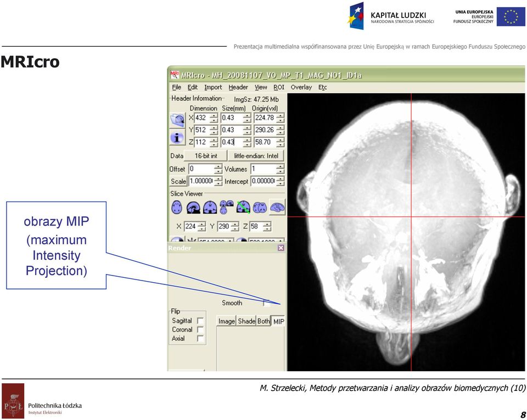Adjust Y Dimension spinner showing 512
This screenshot has height=420, width=527.
point(214,130)
